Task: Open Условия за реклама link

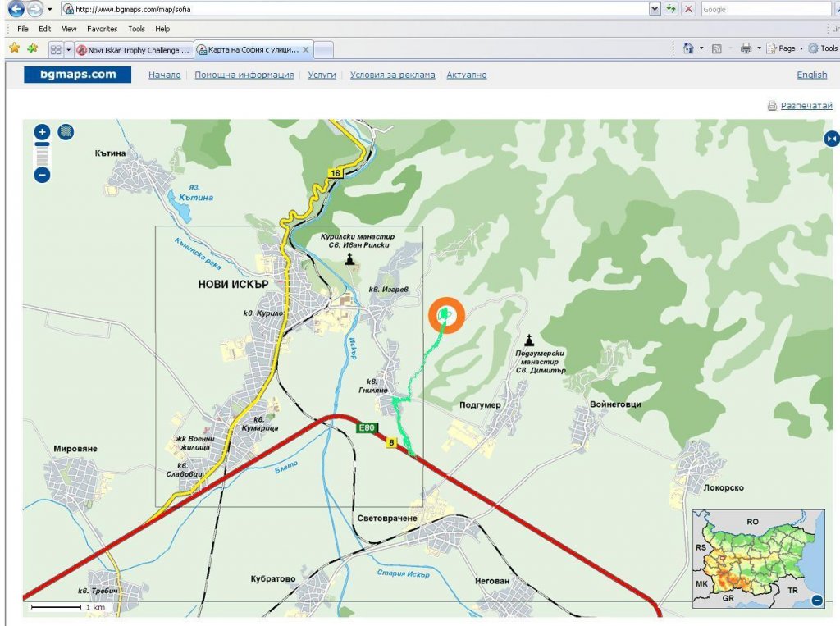Action: [x=393, y=75]
